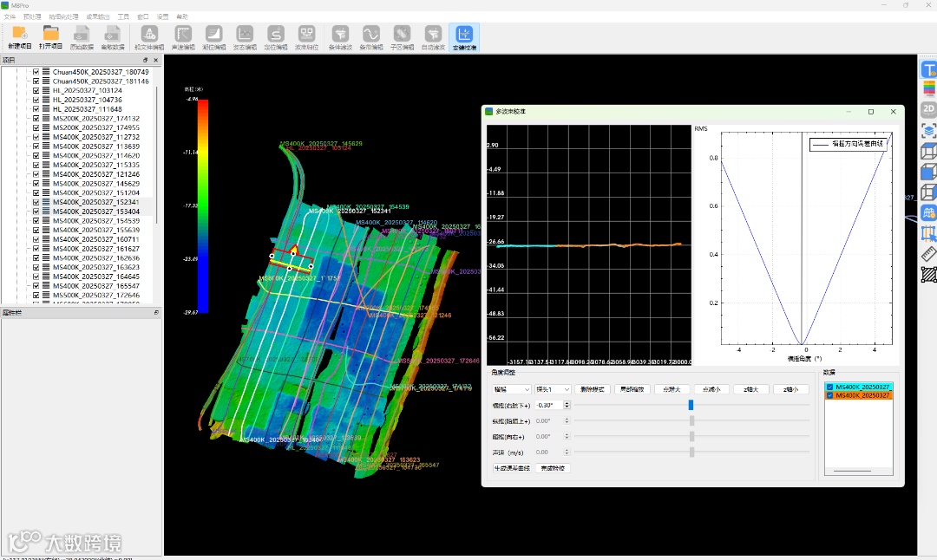Uncheck the HL_20250327_103124 line checkbox
The image size is (937, 560).
(x=36, y=90)
